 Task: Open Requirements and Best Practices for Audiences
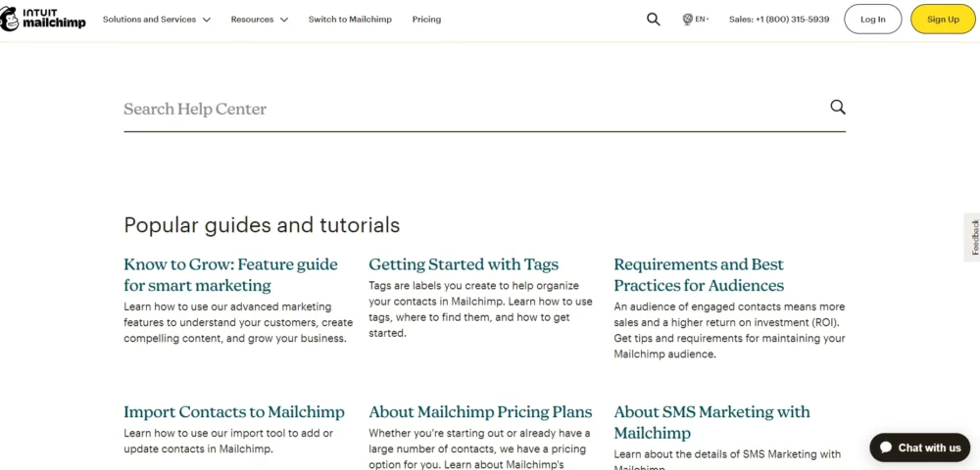(x=699, y=274)
